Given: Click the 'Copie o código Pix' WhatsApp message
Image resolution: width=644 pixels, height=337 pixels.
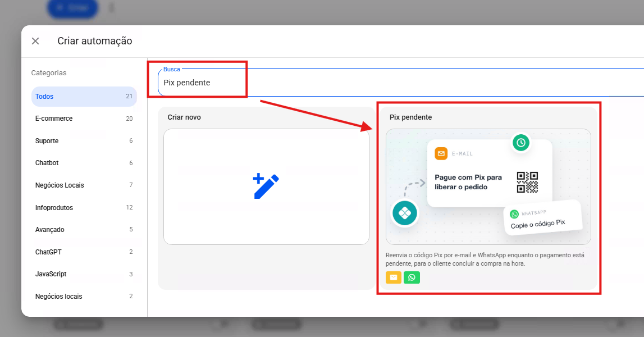Looking at the screenshot, I should pos(538,224).
